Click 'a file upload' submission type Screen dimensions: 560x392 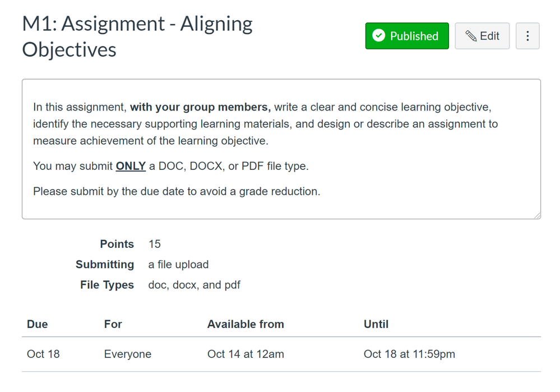click(x=178, y=264)
